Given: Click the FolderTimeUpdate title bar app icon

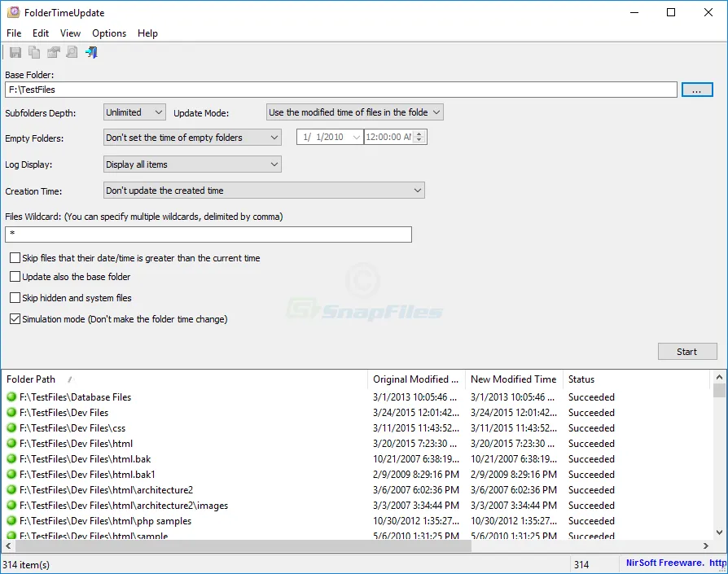Looking at the screenshot, I should pyautogui.click(x=14, y=12).
